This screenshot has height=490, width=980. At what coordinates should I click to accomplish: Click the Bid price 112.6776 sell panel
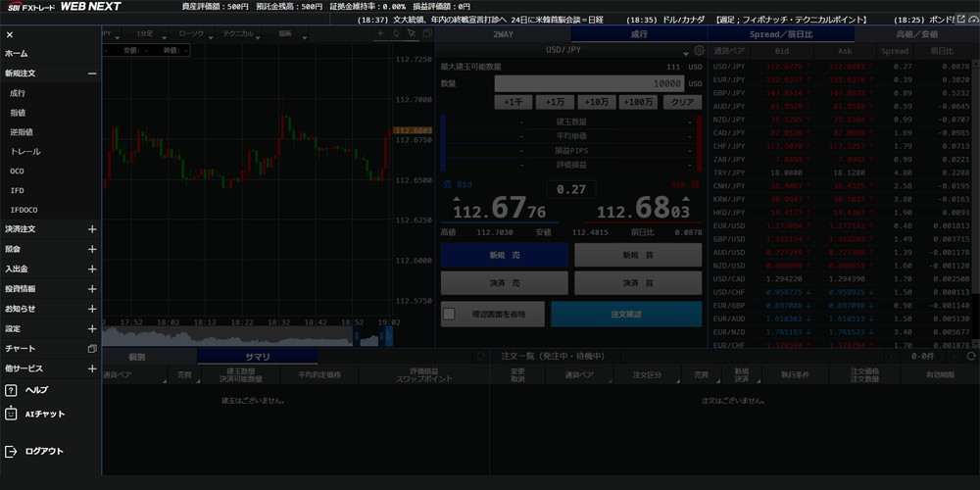[x=500, y=206]
